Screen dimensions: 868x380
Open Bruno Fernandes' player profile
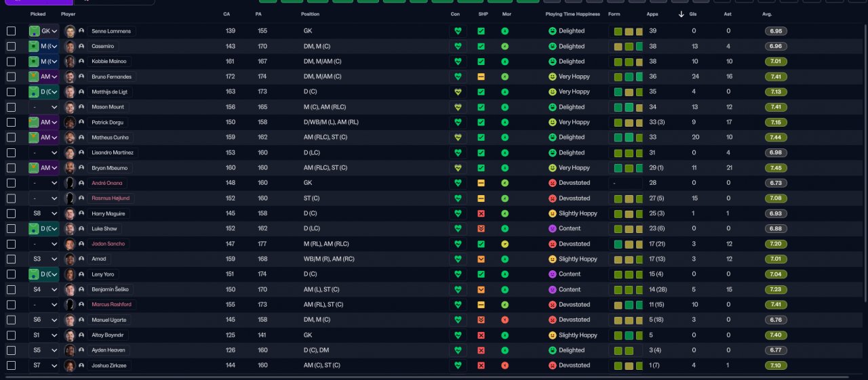coord(111,77)
